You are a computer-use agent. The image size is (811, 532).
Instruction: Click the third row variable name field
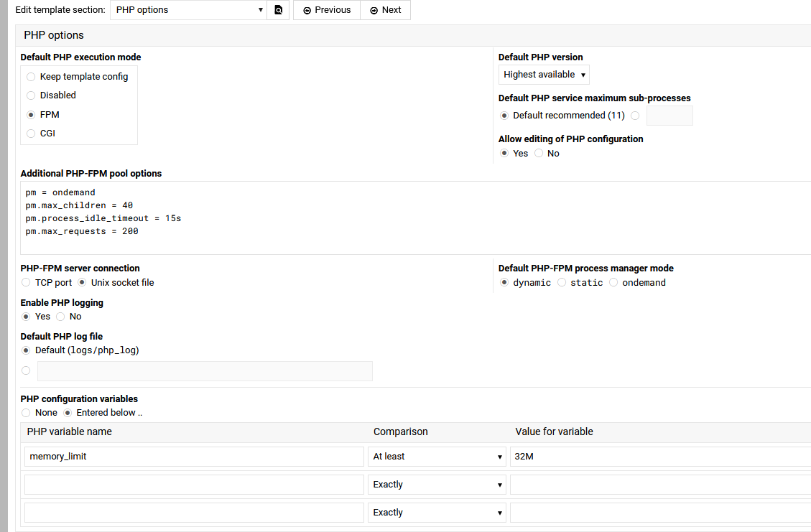194,513
